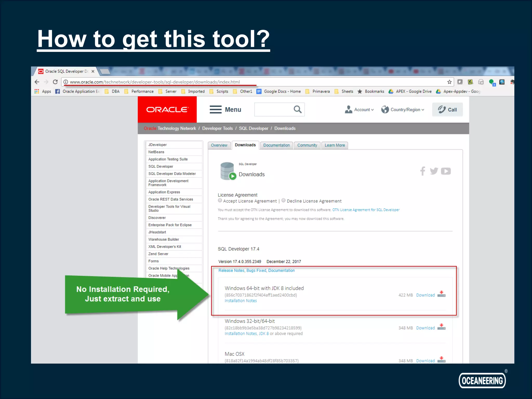Click Developer Tools in the breadcrumb
This screenshot has width=532, height=399.
217,128
